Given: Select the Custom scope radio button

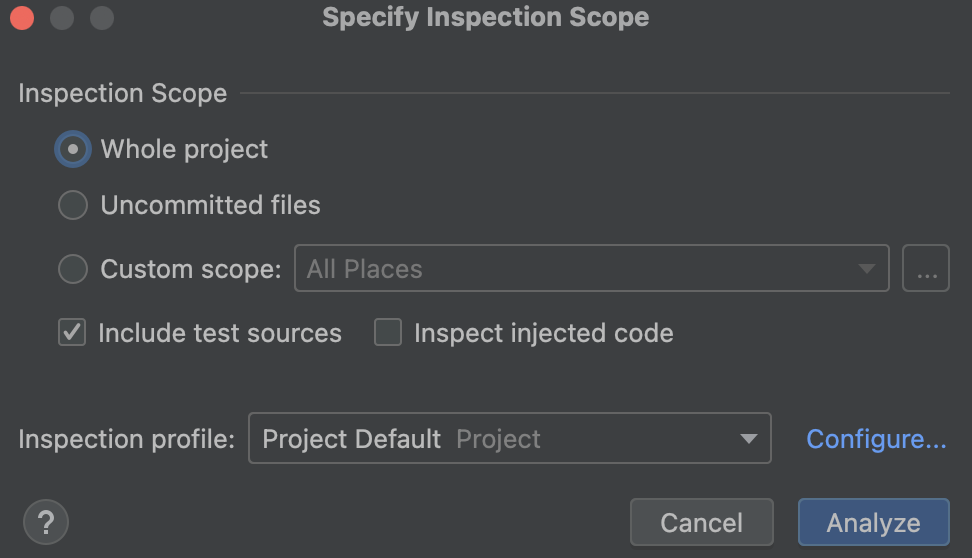Looking at the screenshot, I should click(73, 269).
